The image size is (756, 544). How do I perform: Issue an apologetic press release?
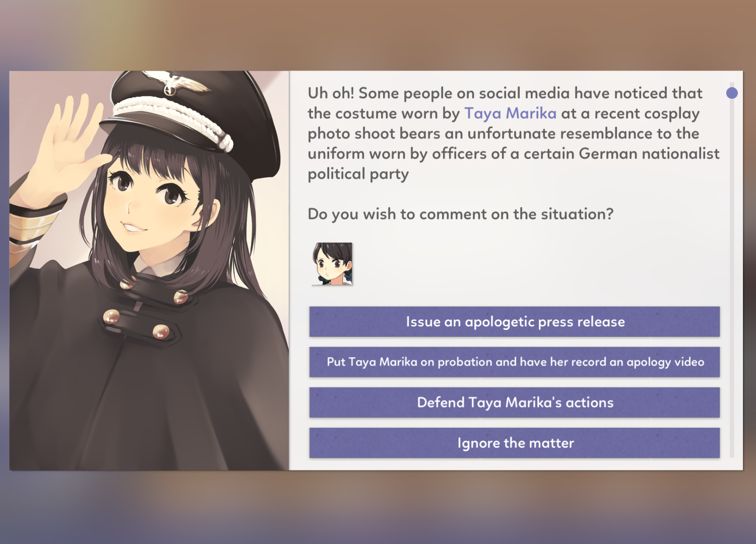515,321
